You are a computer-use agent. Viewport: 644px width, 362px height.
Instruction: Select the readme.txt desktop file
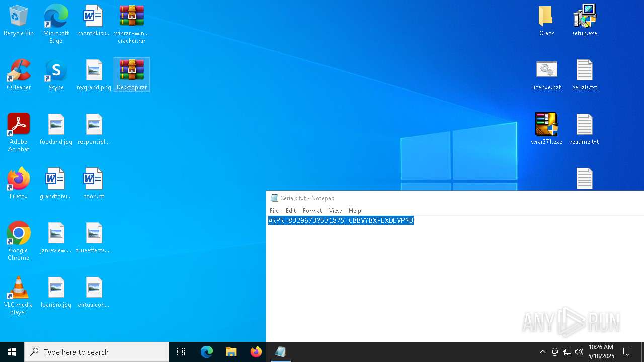point(585,130)
